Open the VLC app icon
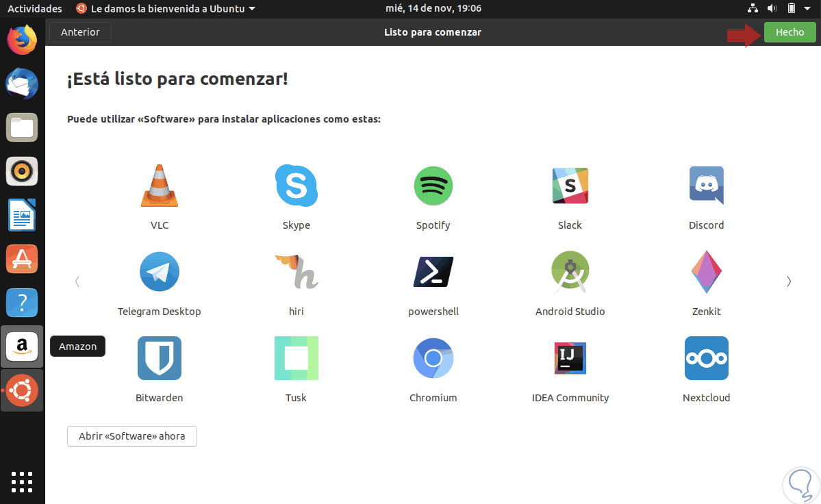This screenshot has width=821, height=504. [x=159, y=186]
